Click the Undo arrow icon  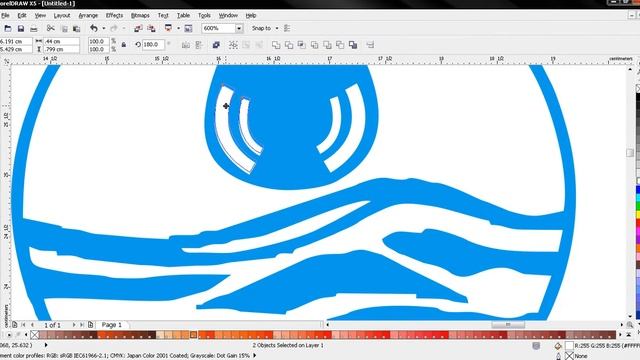tap(94, 28)
